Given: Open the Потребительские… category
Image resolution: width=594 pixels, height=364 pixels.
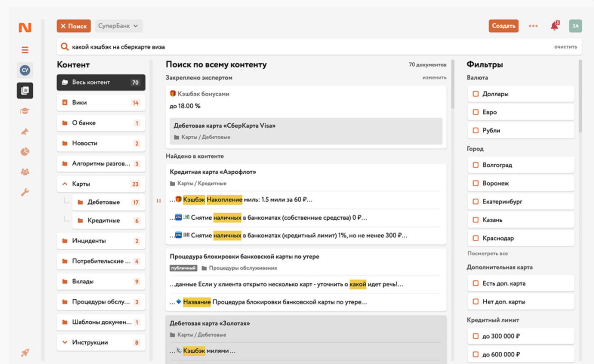Looking at the screenshot, I should pyautogui.click(x=101, y=261).
